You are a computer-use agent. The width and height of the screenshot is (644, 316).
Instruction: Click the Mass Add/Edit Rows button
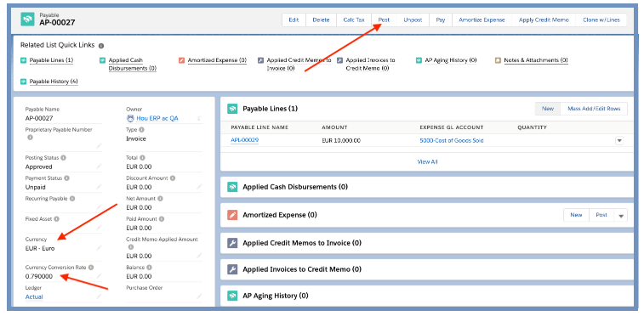594,109
